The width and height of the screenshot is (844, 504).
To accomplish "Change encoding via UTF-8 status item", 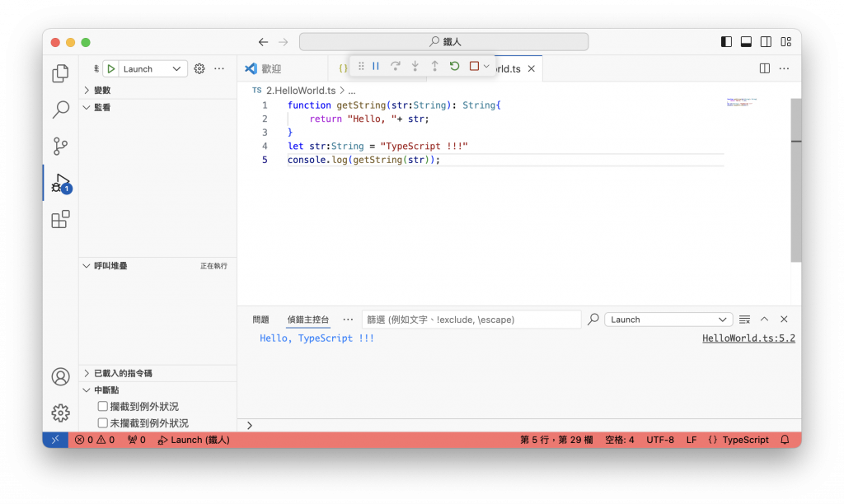I will (x=660, y=440).
